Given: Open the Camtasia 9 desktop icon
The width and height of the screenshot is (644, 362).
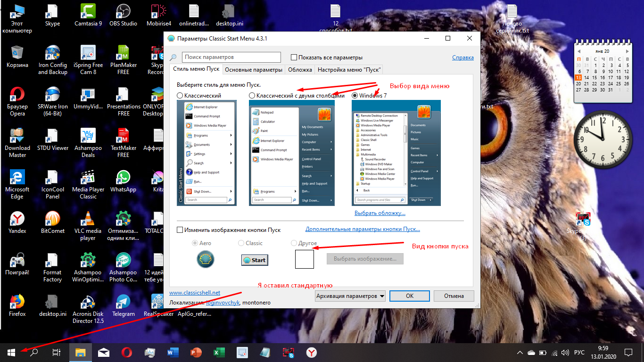Looking at the screenshot, I should 88,15.
